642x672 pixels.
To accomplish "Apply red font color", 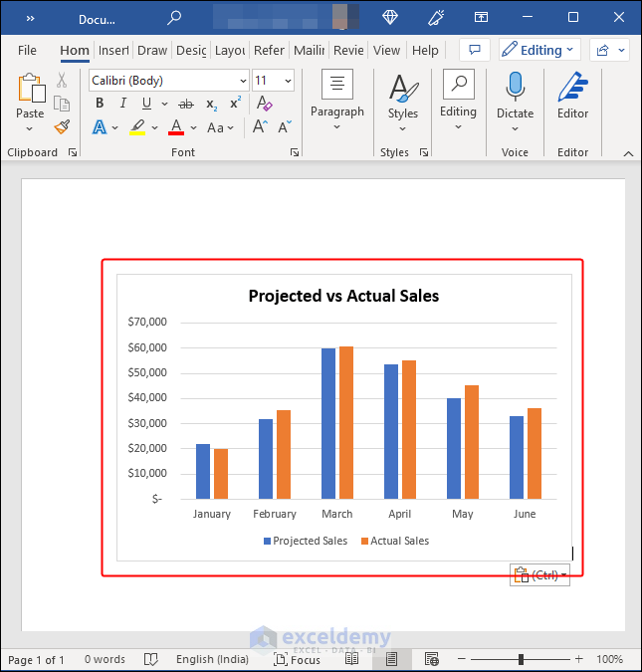I will pyautogui.click(x=176, y=127).
